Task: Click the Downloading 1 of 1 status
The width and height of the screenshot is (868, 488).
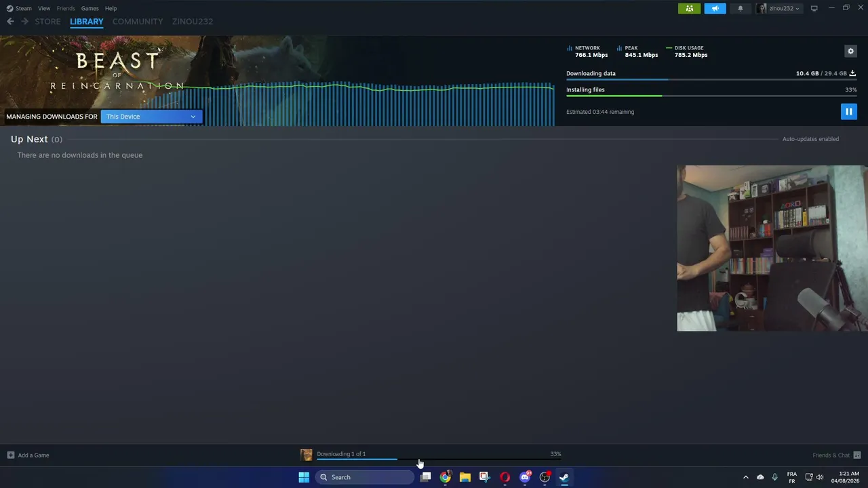Action: [341, 454]
